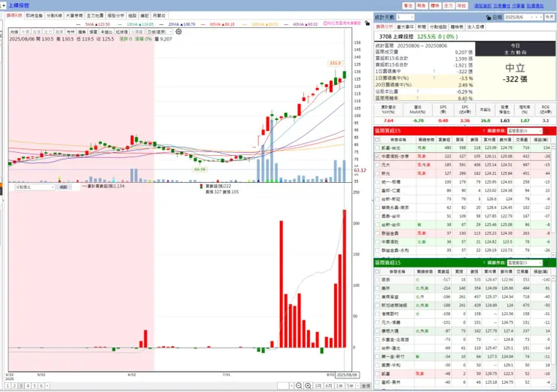Click the 細節 button beside 分點進出
Screen dimensions: 557x392
coord(63,187)
